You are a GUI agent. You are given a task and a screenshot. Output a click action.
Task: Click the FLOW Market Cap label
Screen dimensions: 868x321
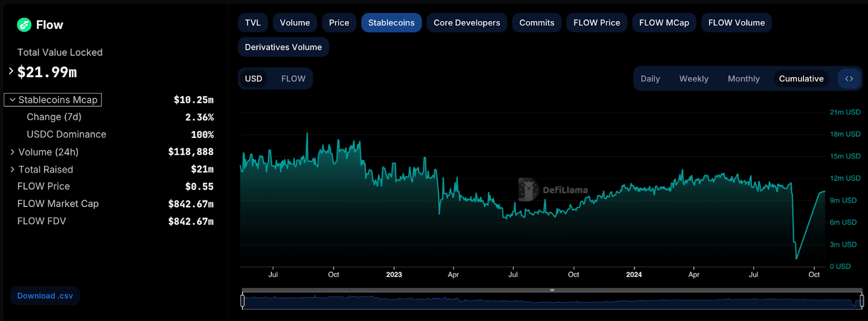(58, 204)
